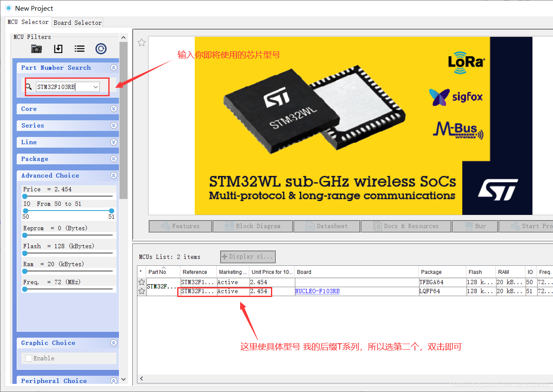The width and height of the screenshot is (553, 392).
Task: Click the star icon beside the chip image
Action: point(141,42)
